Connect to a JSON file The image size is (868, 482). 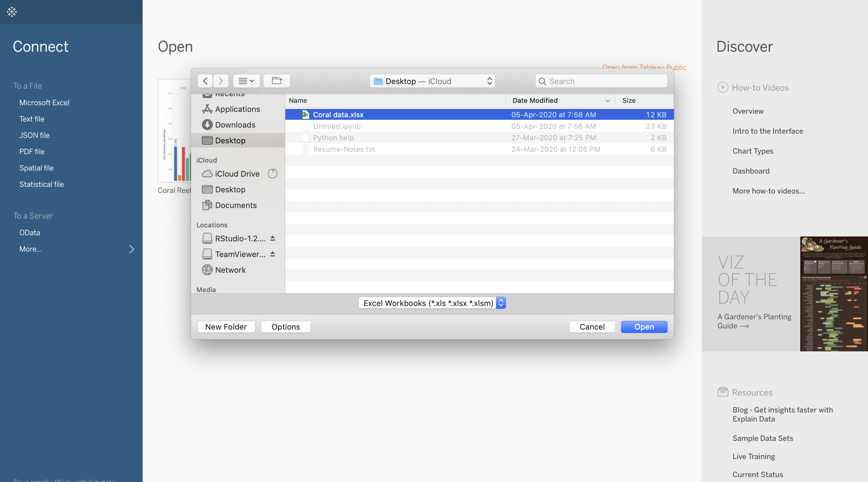pyautogui.click(x=34, y=135)
